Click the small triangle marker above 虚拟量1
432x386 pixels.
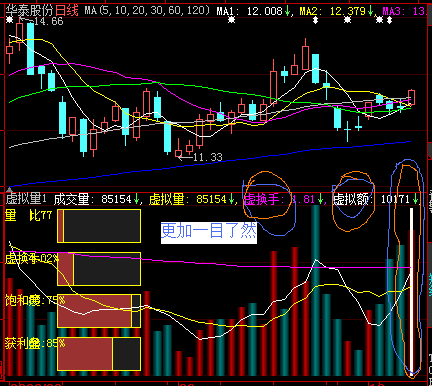[9, 190]
